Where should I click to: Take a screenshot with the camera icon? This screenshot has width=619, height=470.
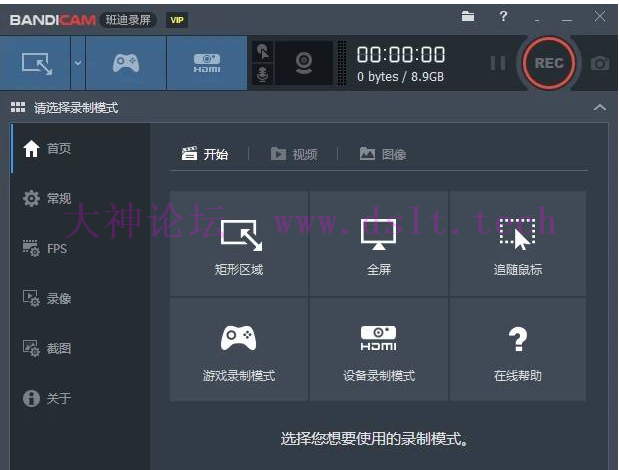pyautogui.click(x=599, y=63)
